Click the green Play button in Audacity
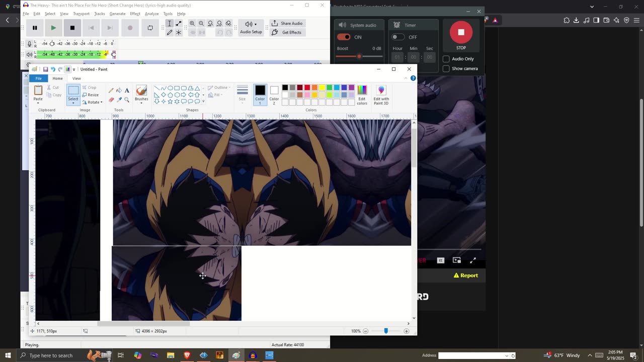Screen dimensions: 644x362 [x=53, y=28]
